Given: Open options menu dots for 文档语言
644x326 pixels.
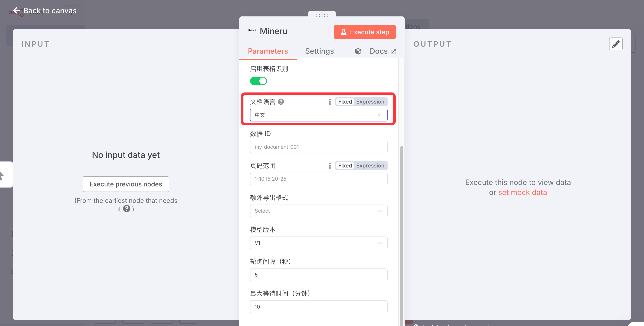Looking at the screenshot, I should tap(330, 102).
